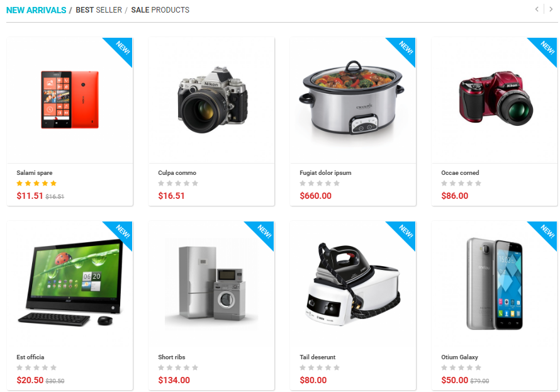The width and height of the screenshot is (560, 392).
Task: Open the red phone product image
Action: click(70, 99)
